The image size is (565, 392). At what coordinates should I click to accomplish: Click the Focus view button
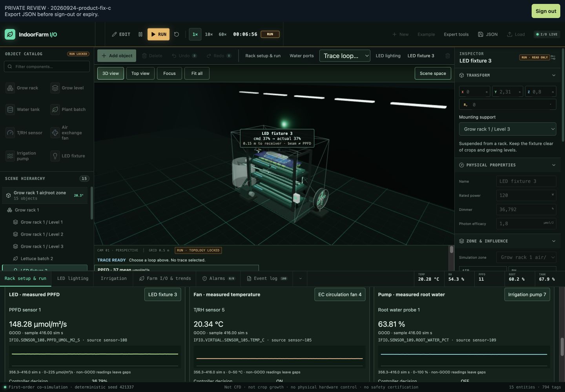(169, 73)
